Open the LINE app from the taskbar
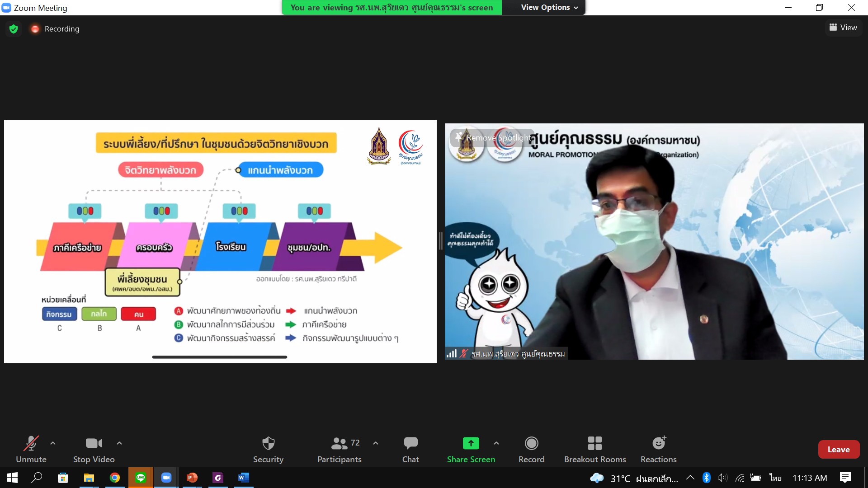This screenshot has height=488, width=868. [141, 478]
